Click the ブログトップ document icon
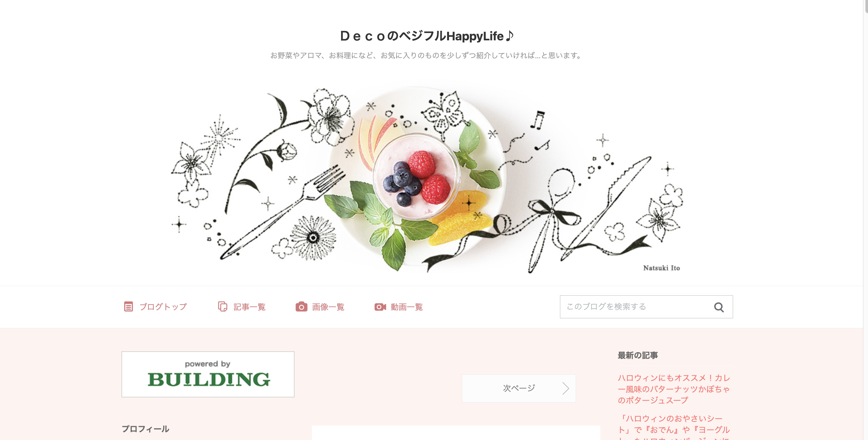The width and height of the screenshot is (868, 440). coord(129,307)
